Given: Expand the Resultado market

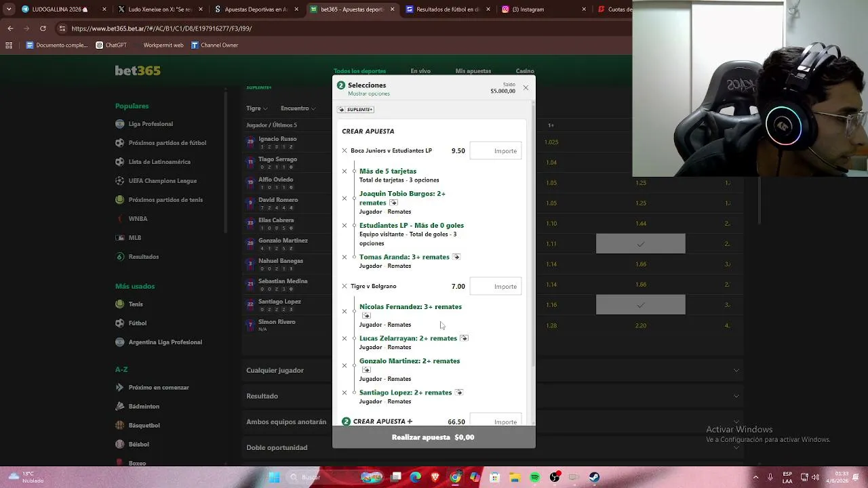Looking at the screenshot, I should click(493, 396).
